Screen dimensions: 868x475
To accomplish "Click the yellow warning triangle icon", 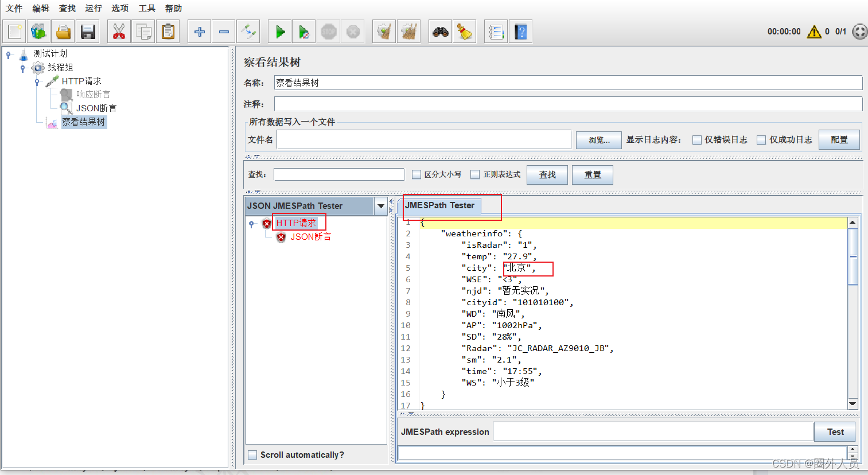I will click(x=814, y=32).
